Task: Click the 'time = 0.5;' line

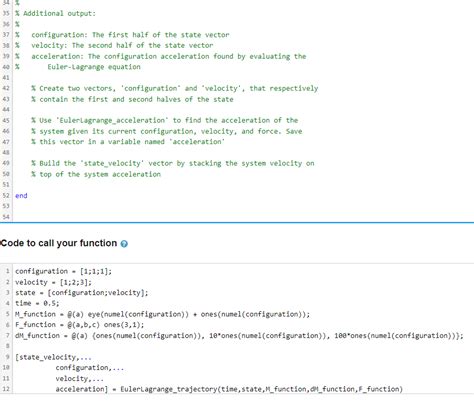Action: [37, 303]
